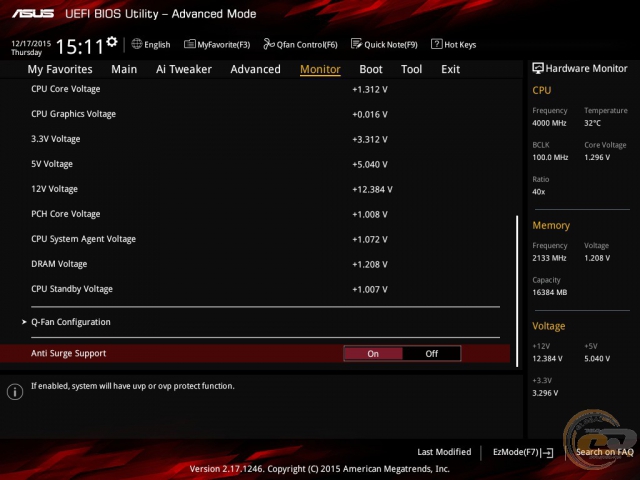
Task: Open the Boot tab
Action: (371, 69)
